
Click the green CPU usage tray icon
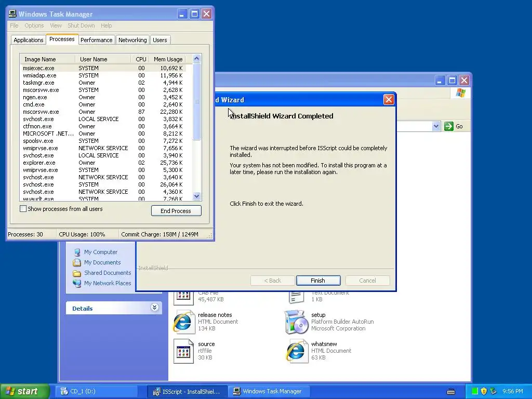pyautogui.click(x=475, y=391)
